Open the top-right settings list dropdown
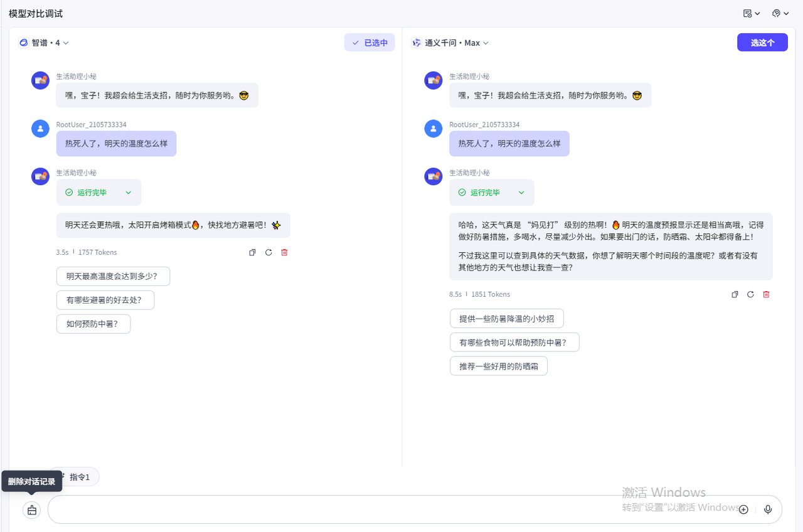 click(752, 13)
